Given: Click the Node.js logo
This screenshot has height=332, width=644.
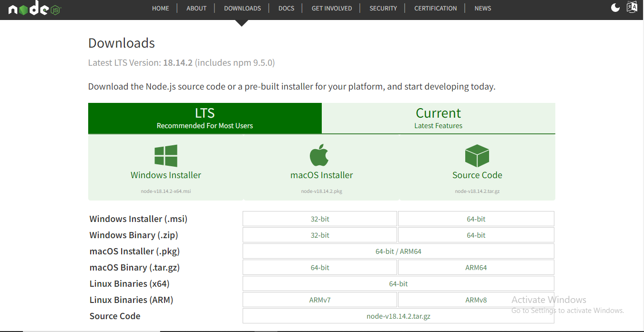Looking at the screenshot, I should coord(35,9).
